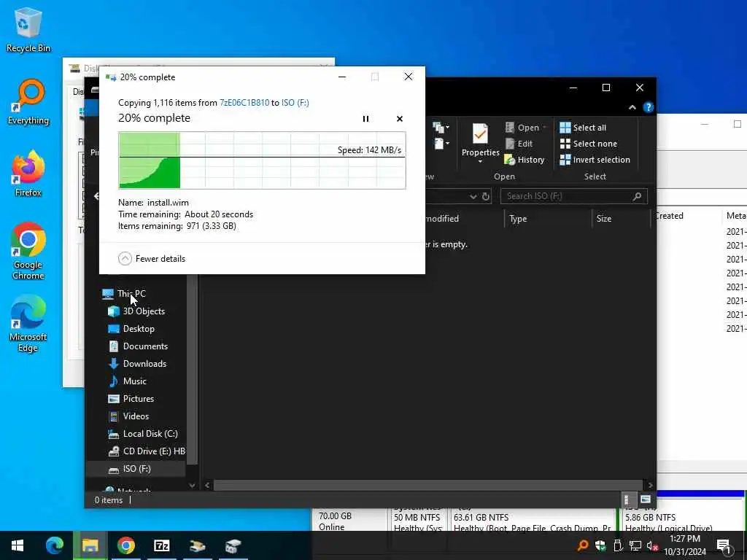This screenshot has height=560, width=747.
Task: Open the Firefox desktop shortcut
Action: click(28, 174)
